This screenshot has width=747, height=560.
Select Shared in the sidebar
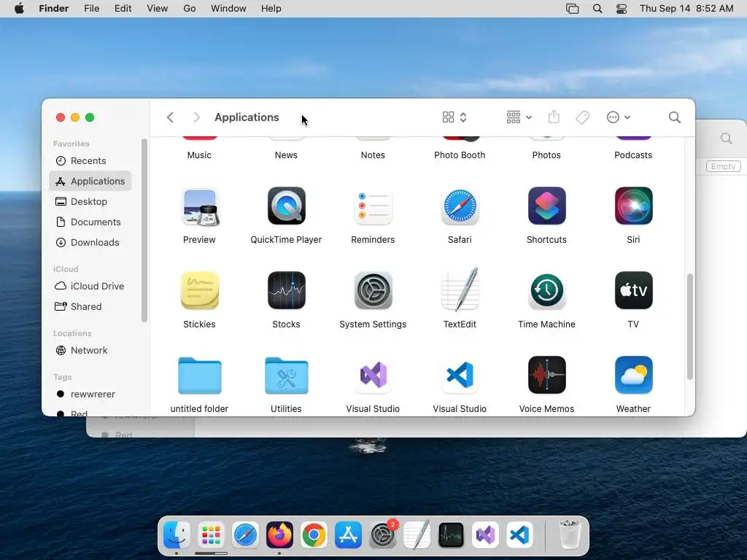coord(90,307)
